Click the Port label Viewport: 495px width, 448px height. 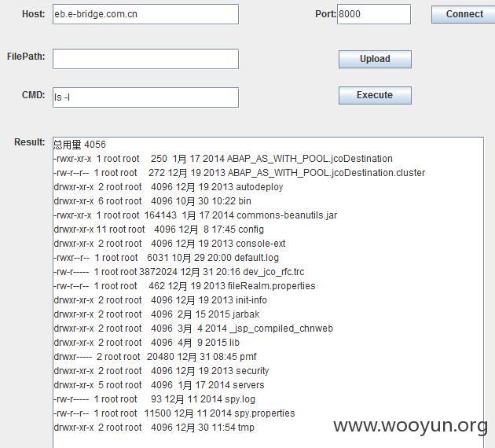(325, 14)
